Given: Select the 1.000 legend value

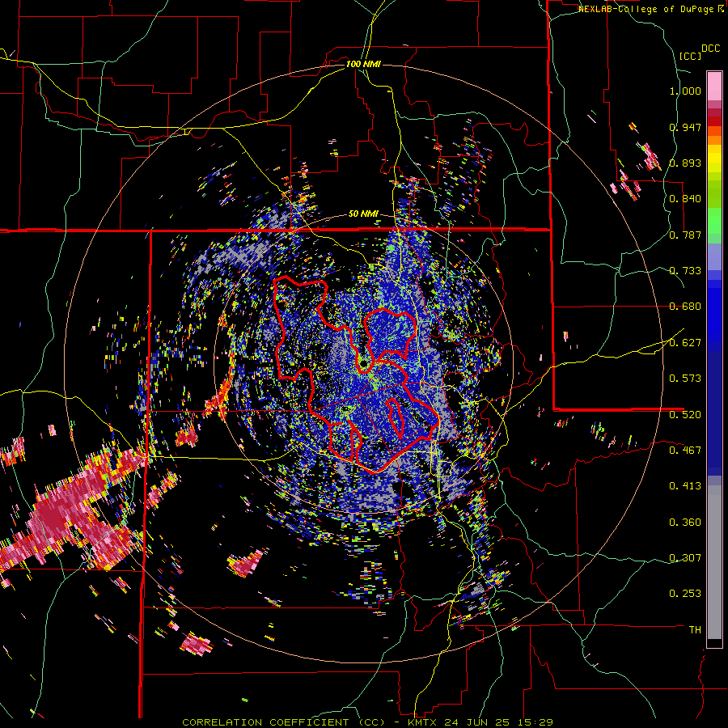Looking at the screenshot, I should click(x=685, y=91).
